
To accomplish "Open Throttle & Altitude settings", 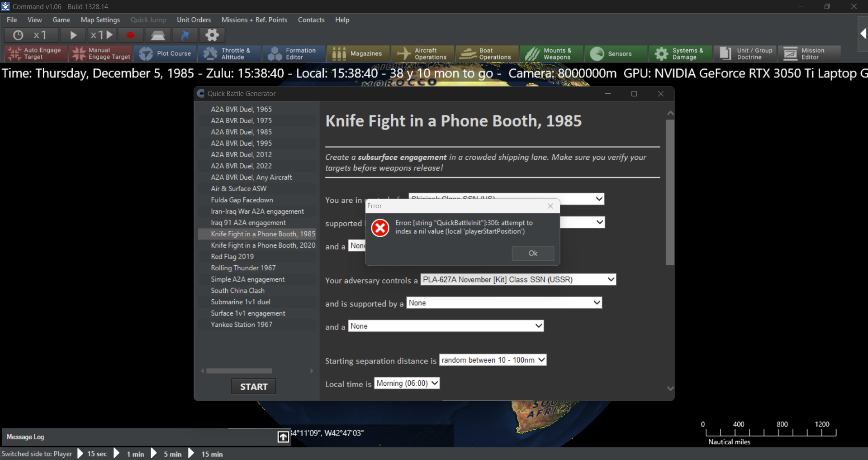I will pos(230,53).
